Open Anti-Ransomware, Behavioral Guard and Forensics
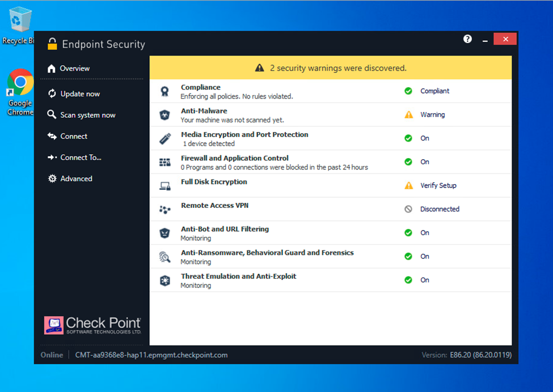The width and height of the screenshot is (553, 392). click(x=267, y=253)
